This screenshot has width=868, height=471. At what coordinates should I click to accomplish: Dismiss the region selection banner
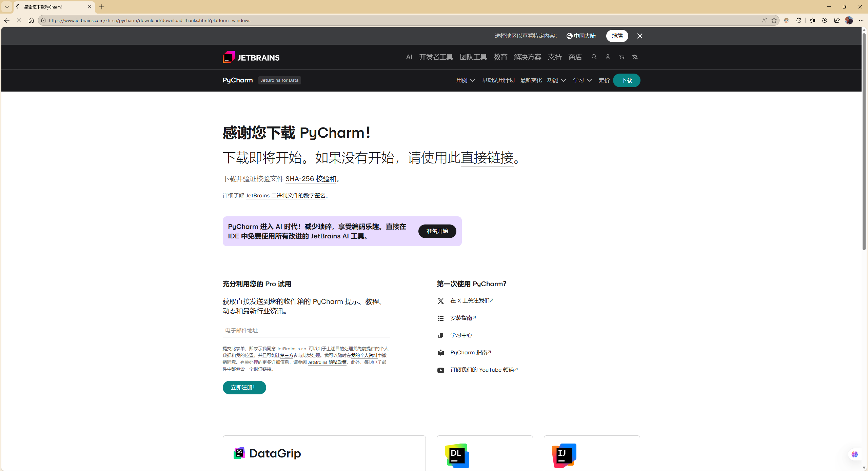tap(640, 36)
